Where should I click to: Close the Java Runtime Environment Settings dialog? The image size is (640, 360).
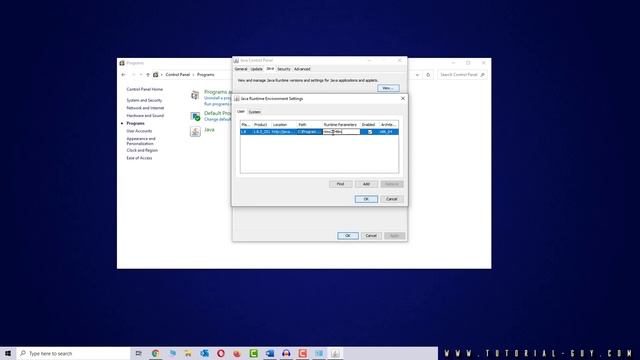[x=402, y=98]
